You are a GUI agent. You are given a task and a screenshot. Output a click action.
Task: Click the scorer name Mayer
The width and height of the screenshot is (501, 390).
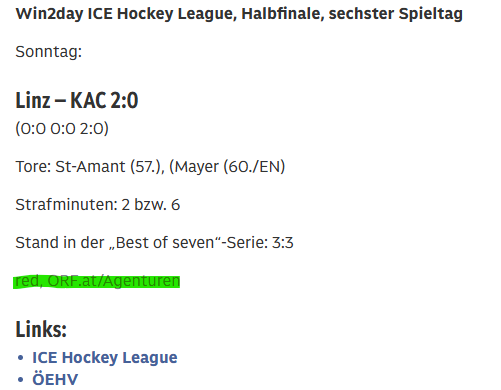[x=197, y=167]
